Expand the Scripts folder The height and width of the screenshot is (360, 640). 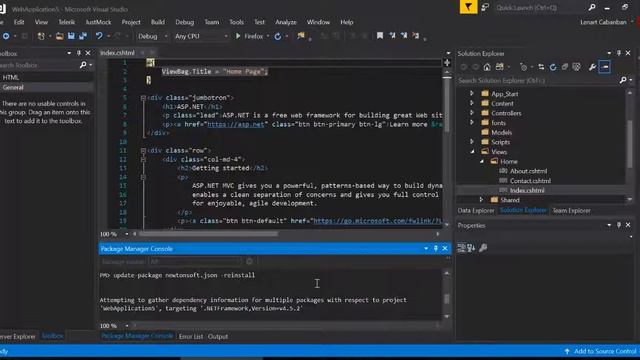[472, 142]
